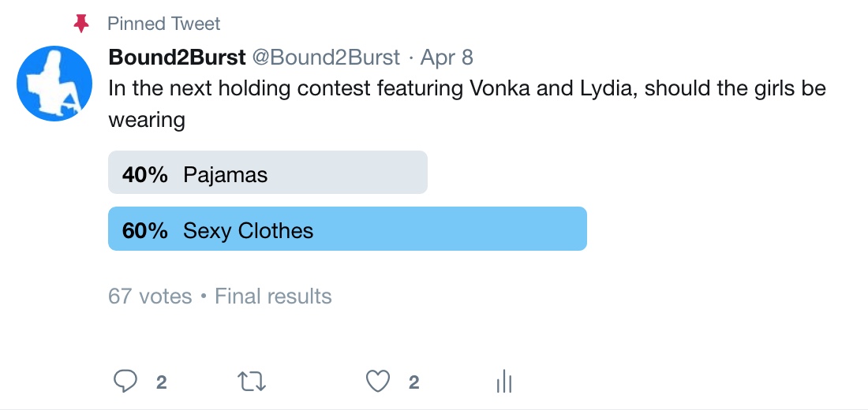This screenshot has width=868, height=410.
Task: Click the like count number
Action: [413, 383]
